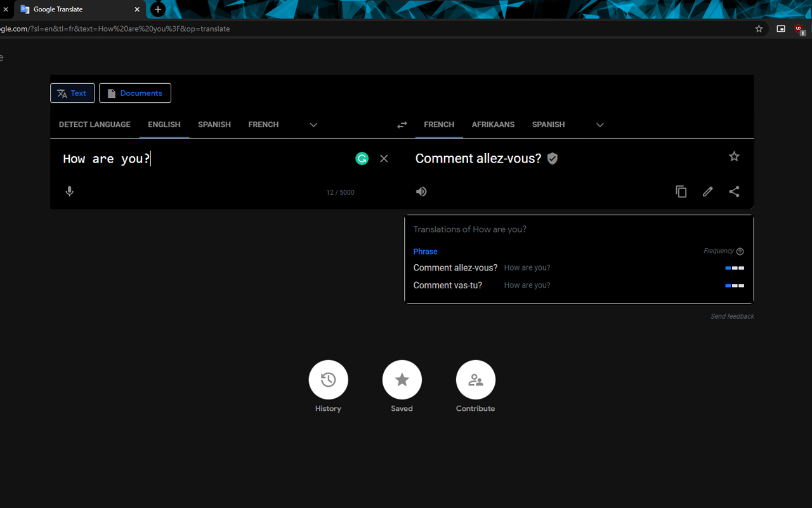Screen dimensions: 812x508
Task: Switch to the Documents tab
Action: click(x=134, y=93)
